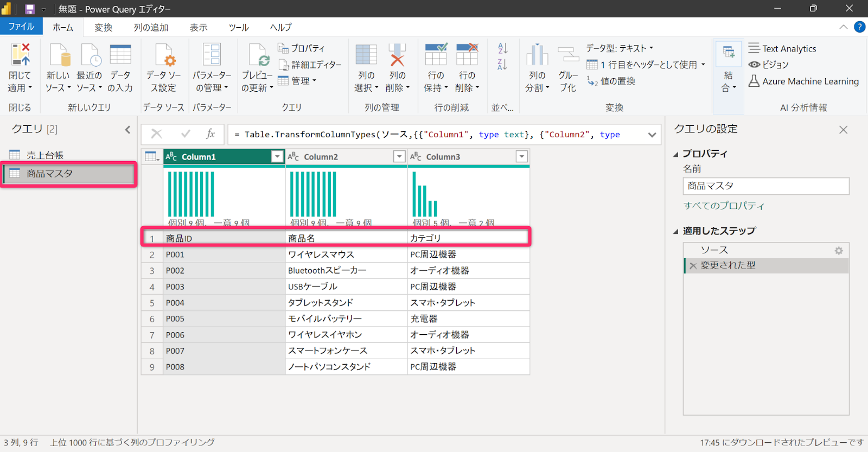868x452 pixels.
Task: Click the Split Column (列の分割) icon
Action: [x=537, y=55]
